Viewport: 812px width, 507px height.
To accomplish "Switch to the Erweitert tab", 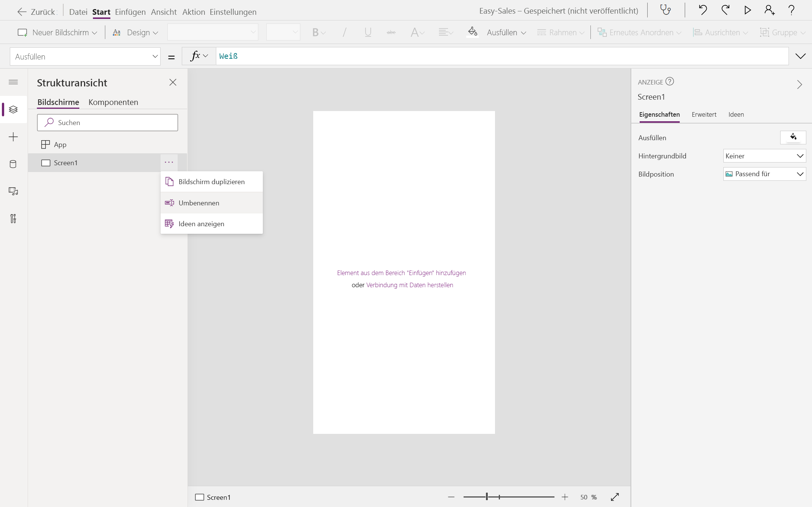I will 704,114.
